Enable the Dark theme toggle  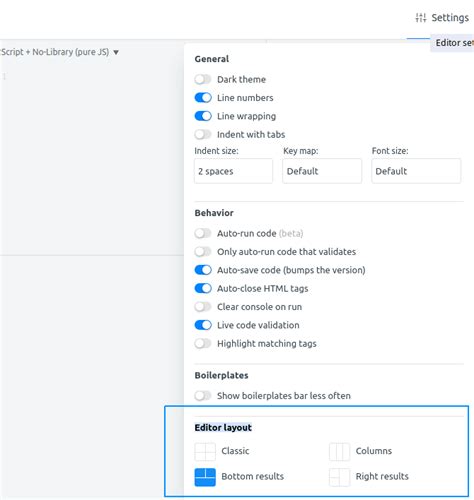pyautogui.click(x=203, y=79)
